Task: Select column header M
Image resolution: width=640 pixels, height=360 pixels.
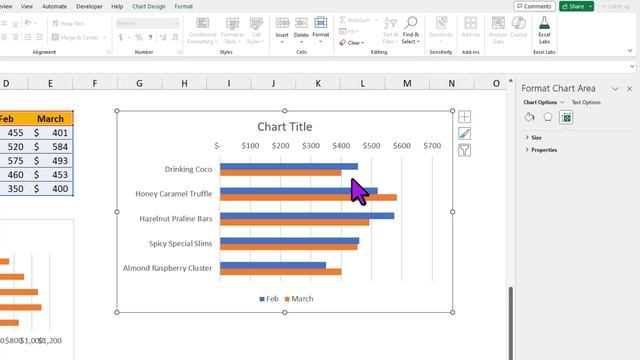Action: pos(407,83)
